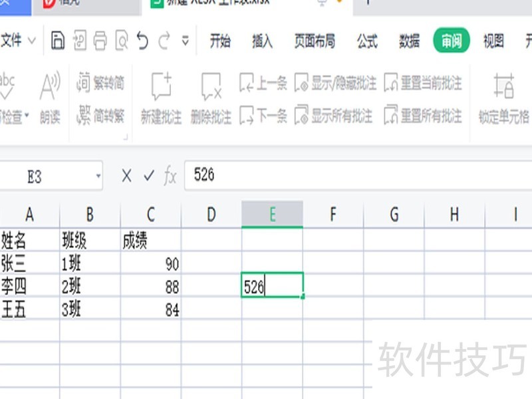The width and height of the screenshot is (532, 399).
Task: Open Print Preview icon
Action: (x=122, y=41)
